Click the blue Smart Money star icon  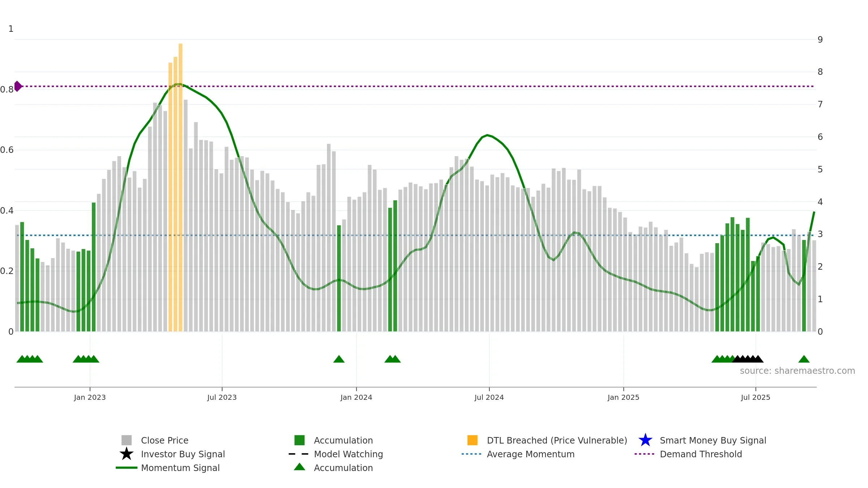(645, 440)
